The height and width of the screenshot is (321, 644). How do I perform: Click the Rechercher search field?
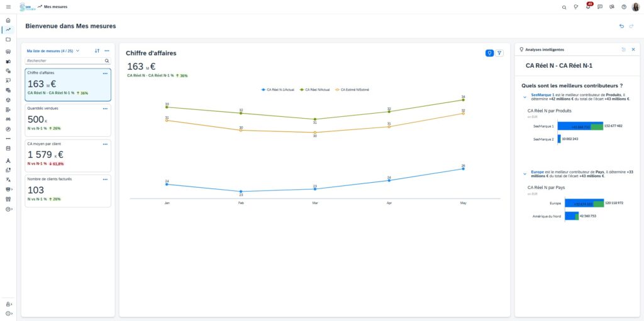coord(64,61)
